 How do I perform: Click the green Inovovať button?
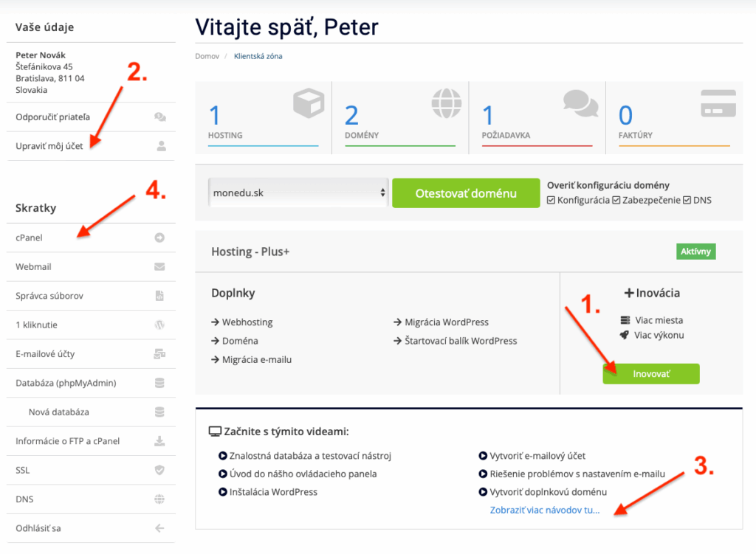tap(650, 374)
